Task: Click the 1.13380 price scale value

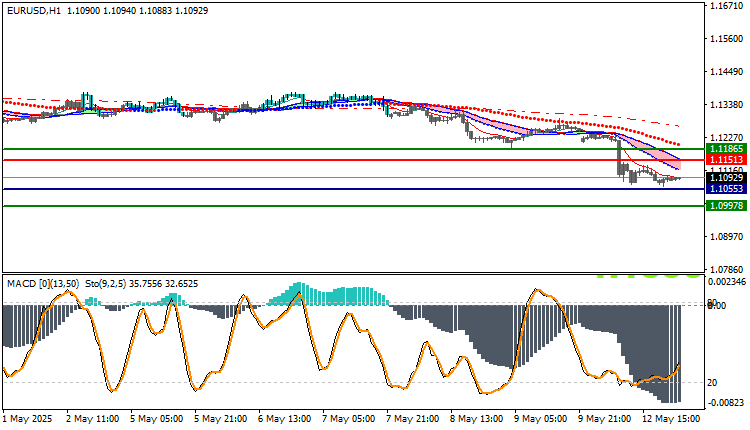Action: 727,105
